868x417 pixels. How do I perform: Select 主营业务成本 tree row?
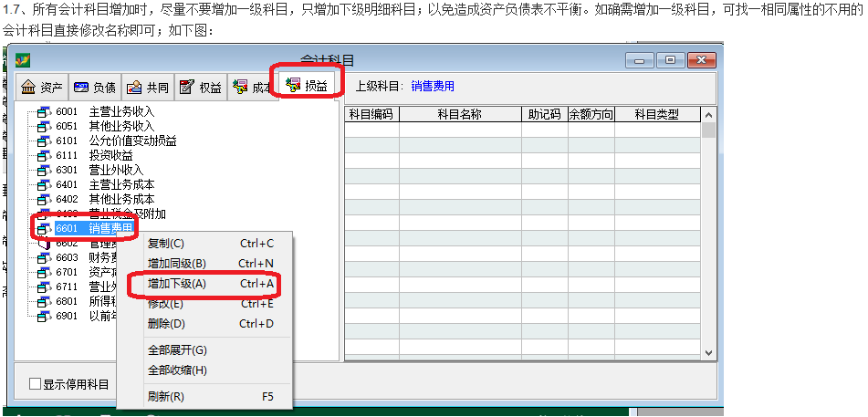point(105,184)
